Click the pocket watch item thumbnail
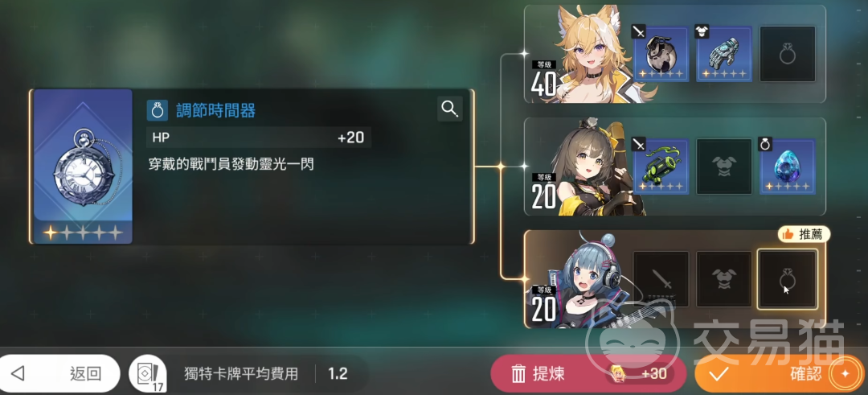The image size is (868, 395). click(x=83, y=167)
